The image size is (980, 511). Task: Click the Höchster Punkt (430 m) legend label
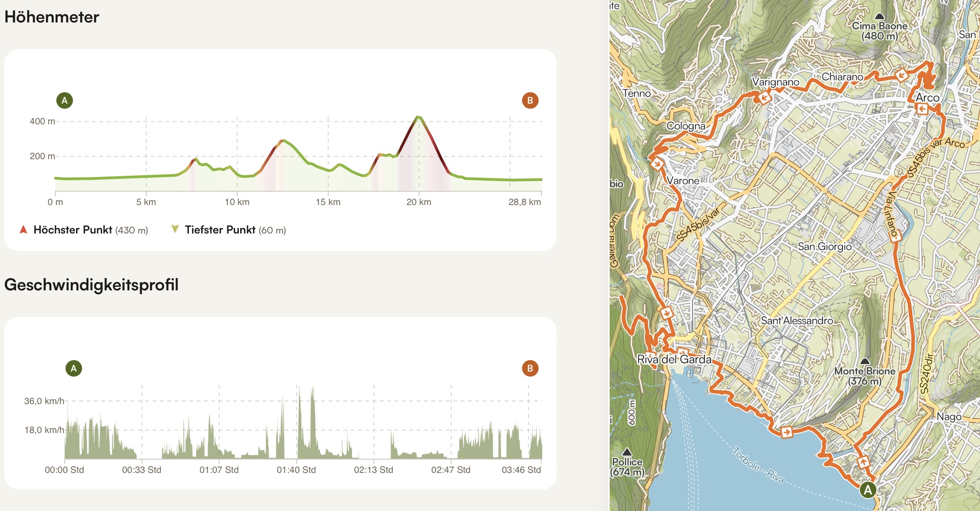90,230
